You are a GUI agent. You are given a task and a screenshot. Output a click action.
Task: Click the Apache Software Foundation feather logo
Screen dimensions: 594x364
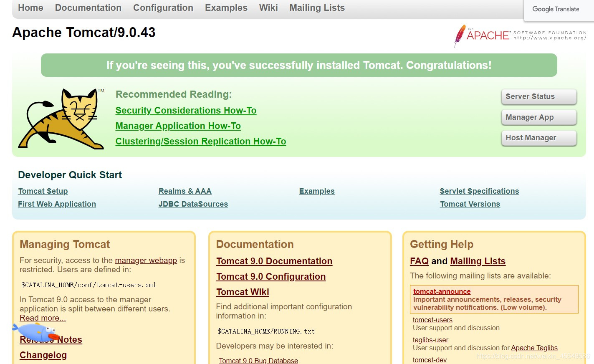520,35
